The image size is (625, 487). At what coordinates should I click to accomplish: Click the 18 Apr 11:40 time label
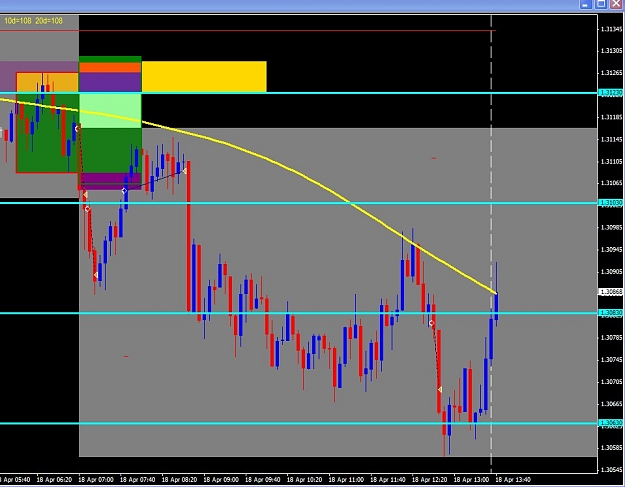(x=388, y=479)
